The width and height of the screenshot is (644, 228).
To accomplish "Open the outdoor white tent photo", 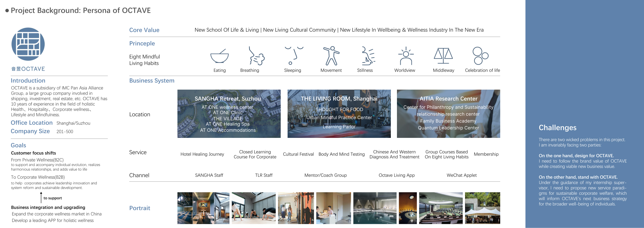I will click(x=483, y=208).
